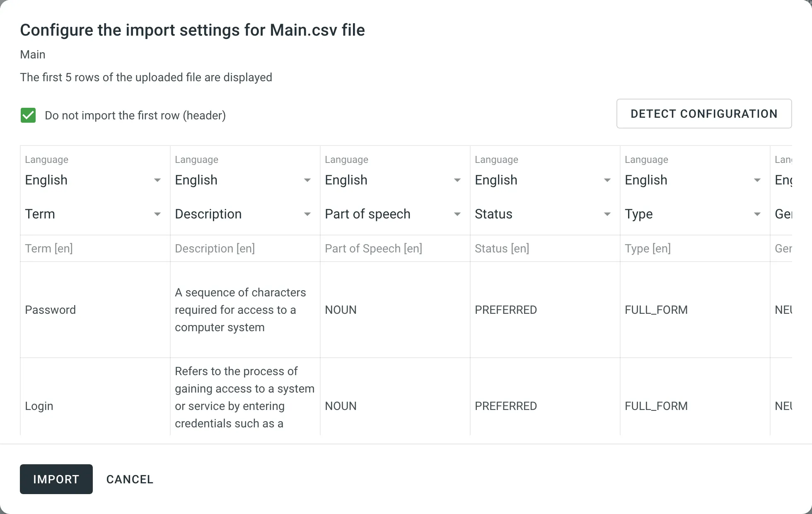The width and height of the screenshot is (812, 514).
Task: Click the 'Term [en]' column header
Action: pos(49,248)
